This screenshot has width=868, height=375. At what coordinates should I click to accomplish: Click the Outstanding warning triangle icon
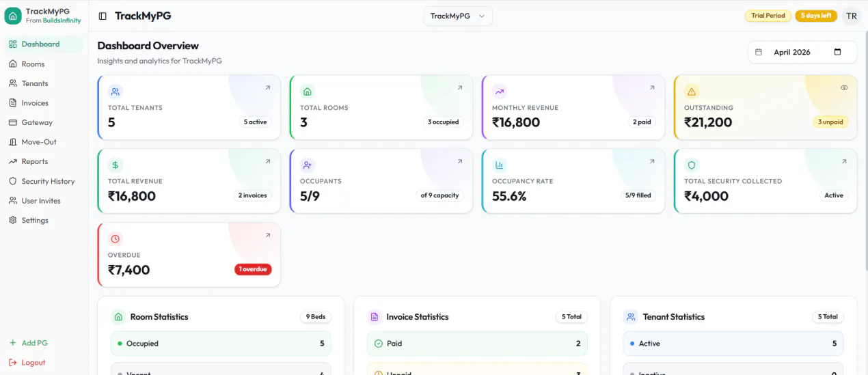pyautogui.click(x=692, y=92)
